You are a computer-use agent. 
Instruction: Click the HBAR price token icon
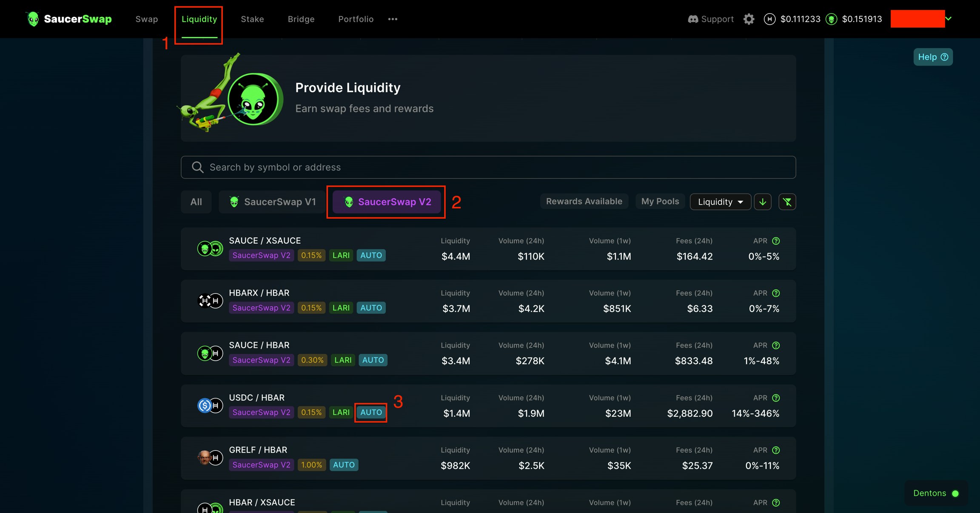769,19
